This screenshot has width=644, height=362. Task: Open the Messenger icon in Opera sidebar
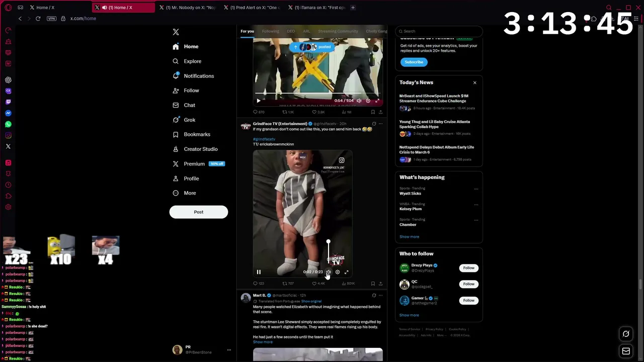pyautogui.click(x=8, y=113)
